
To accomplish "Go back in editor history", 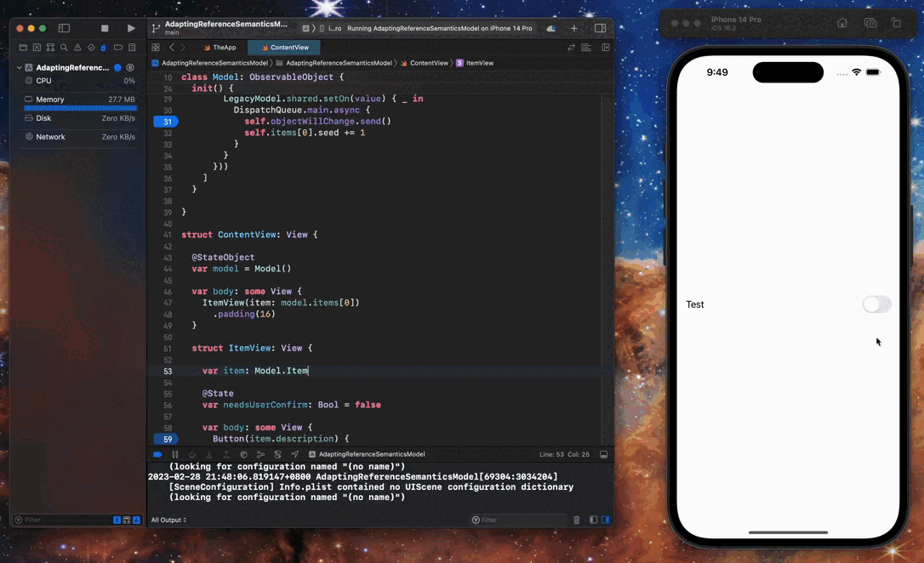I will click(172, 47).
